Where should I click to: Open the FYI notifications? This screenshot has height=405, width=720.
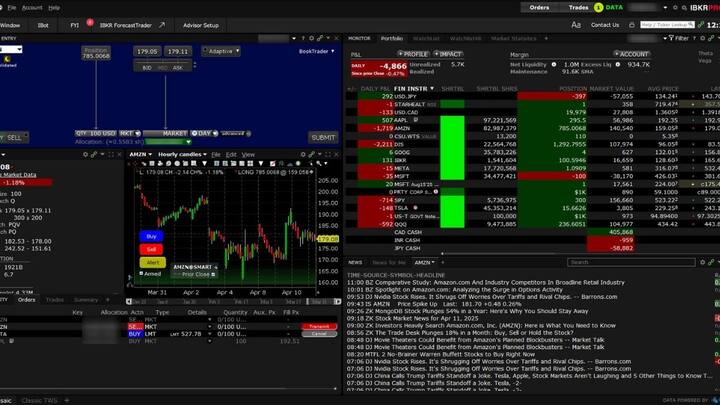click(75, 25)
